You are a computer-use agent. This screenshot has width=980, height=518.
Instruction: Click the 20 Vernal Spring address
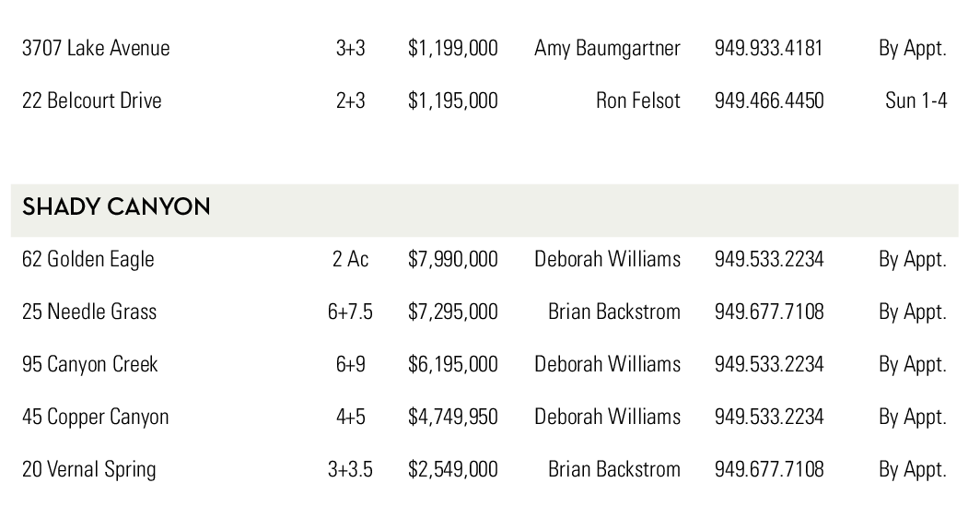pyautogui.click(x=88, y=470)
